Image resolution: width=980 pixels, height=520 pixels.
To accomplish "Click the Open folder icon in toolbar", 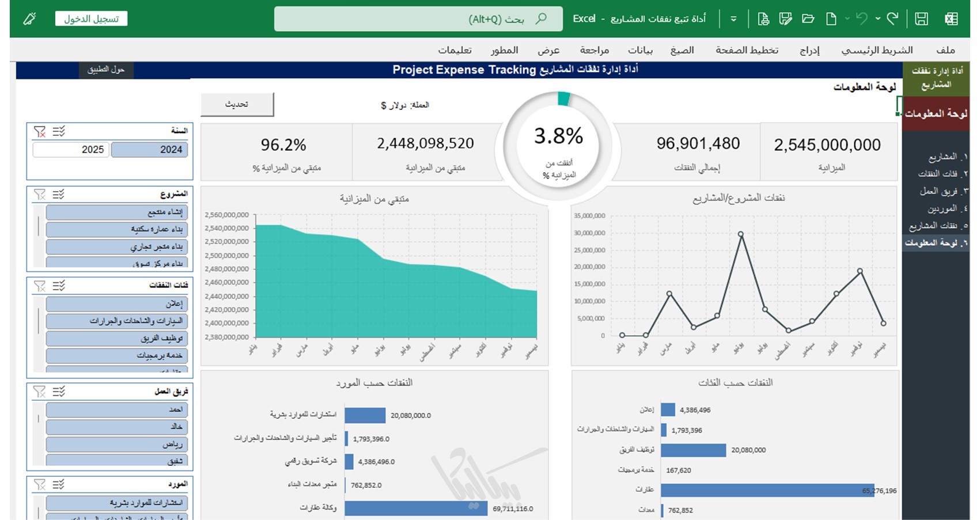I will 808,19.
